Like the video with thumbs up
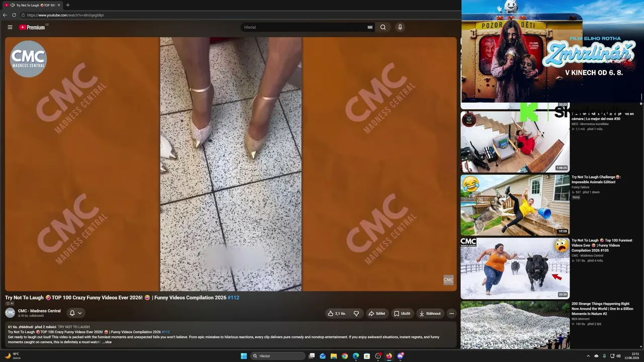The width and height of the screenshot is (644, 362). point(336,313)
